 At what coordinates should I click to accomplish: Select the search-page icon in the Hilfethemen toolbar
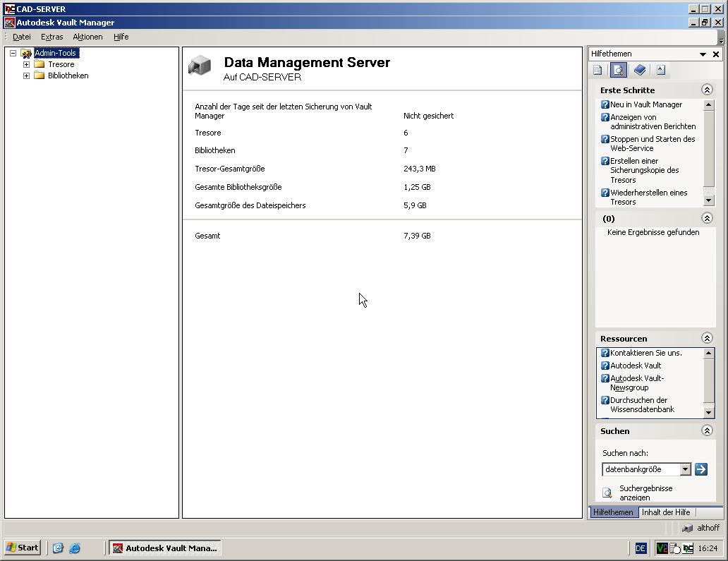619,70
